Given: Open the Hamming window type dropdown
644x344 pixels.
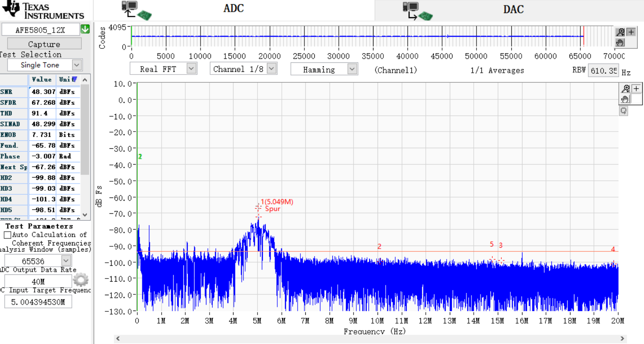Looking at the screenshot, I should coord(352,69).
